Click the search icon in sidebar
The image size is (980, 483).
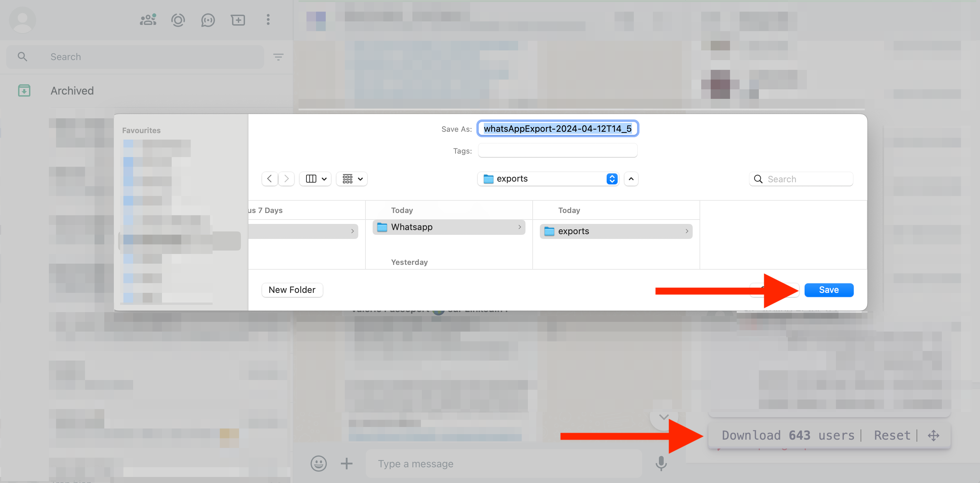click(x=23, y=57)
